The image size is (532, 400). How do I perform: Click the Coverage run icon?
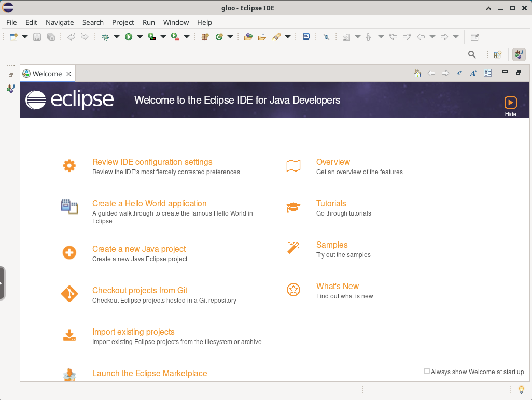click(152, 37)
